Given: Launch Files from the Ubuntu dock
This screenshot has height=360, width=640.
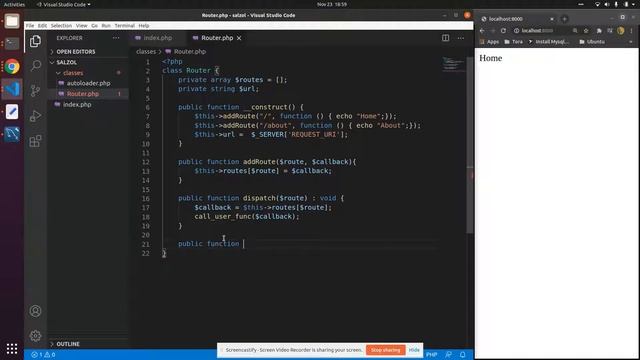Looking at the screenshot, I should click(12, 21).
